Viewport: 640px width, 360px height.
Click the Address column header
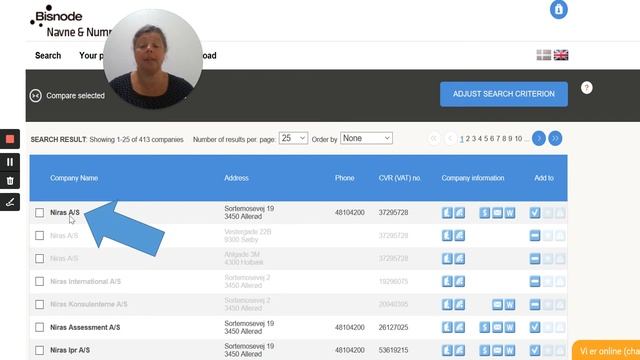[236, 178]
